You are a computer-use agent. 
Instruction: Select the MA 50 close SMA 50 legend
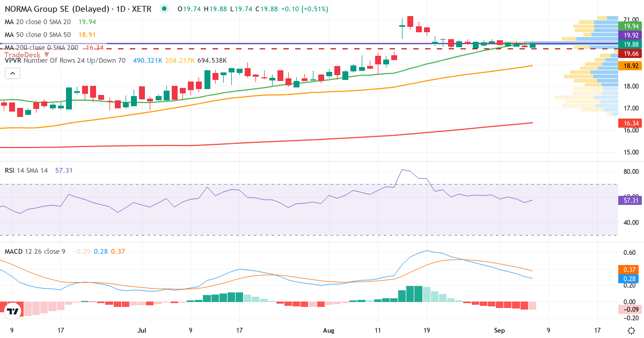click(38, 35)
